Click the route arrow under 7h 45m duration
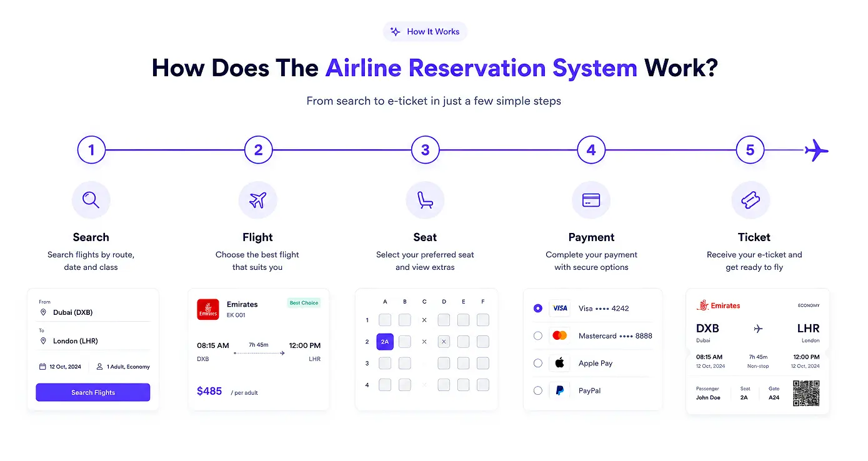The height and width of the screenshot is (461, 868). (x=259, y=354)
